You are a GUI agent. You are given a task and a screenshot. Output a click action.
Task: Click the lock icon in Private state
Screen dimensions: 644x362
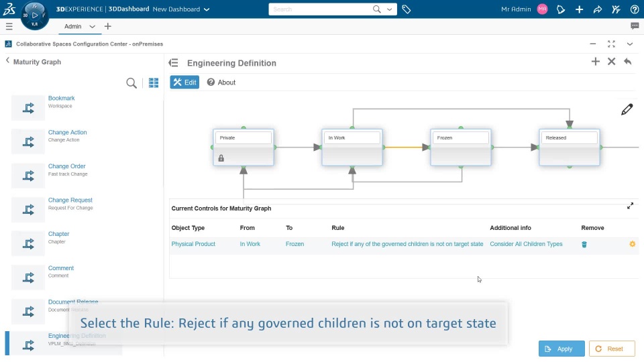pos(221,158)
